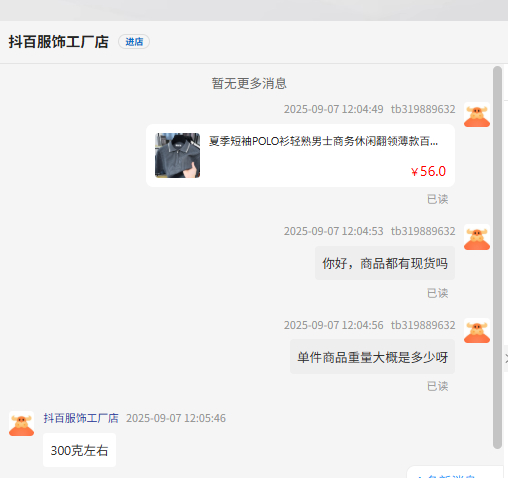
Task: Select the 单件商品重量大概是多少呀 message bubble
Action: coord(372,357)
